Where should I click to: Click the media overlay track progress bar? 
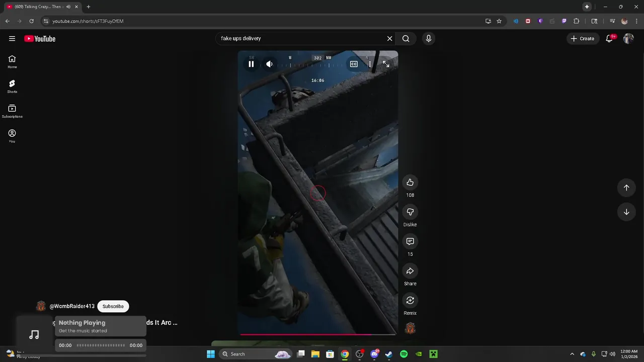tap(101, 345)
